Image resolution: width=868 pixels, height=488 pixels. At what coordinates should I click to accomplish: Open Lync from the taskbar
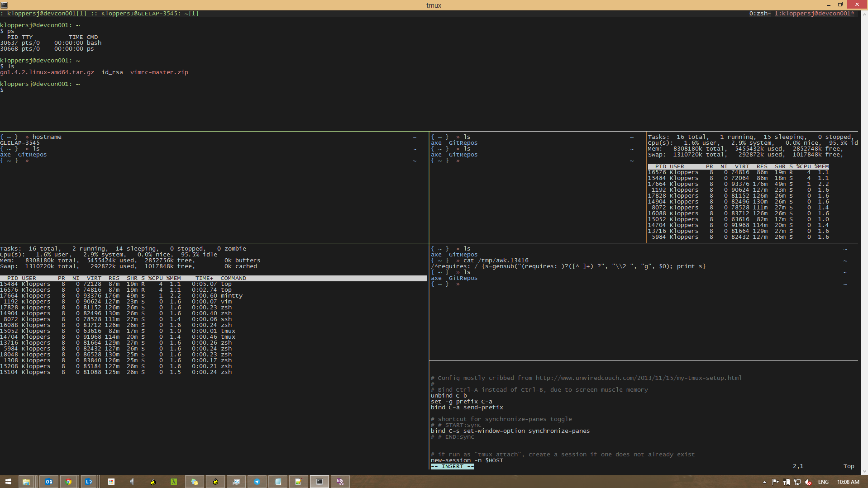[89, 482]
